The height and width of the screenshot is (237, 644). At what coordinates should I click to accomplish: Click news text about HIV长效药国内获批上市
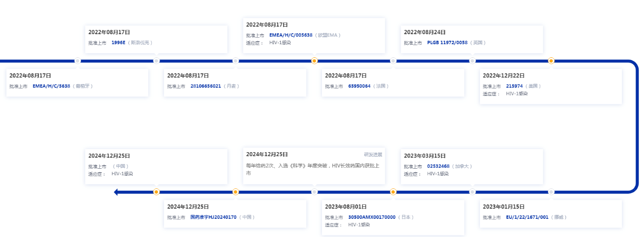point(312,169)
